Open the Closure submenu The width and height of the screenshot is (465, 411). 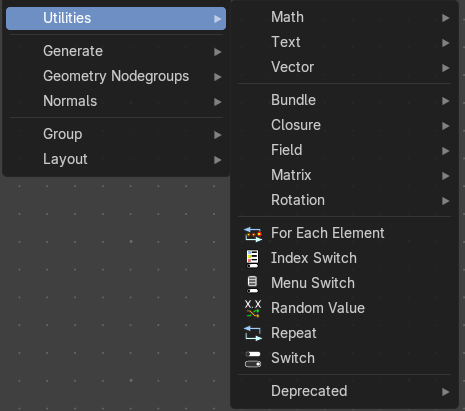[x=344, y=125]
